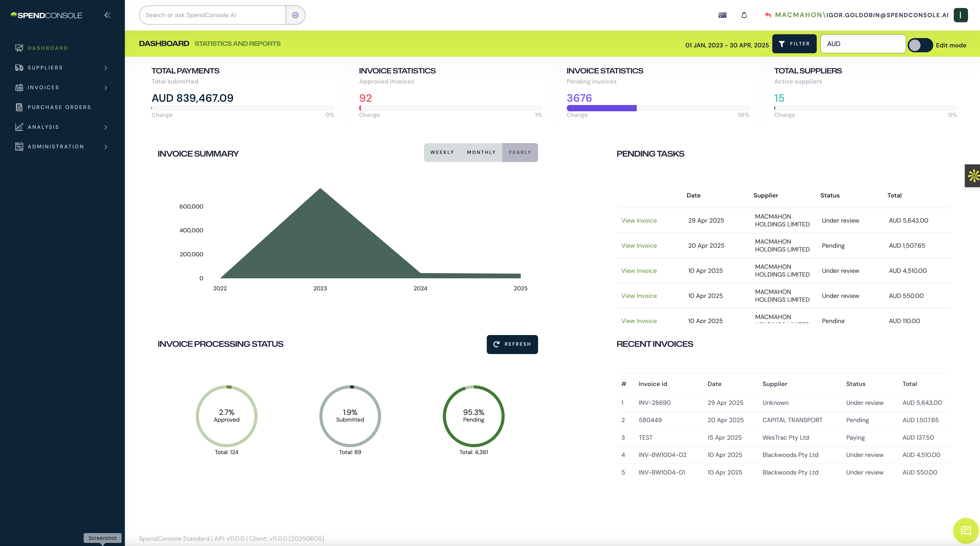980x546 pixels.
Task: Click the Pending invoices progress bar
Action: coord(657,108)
